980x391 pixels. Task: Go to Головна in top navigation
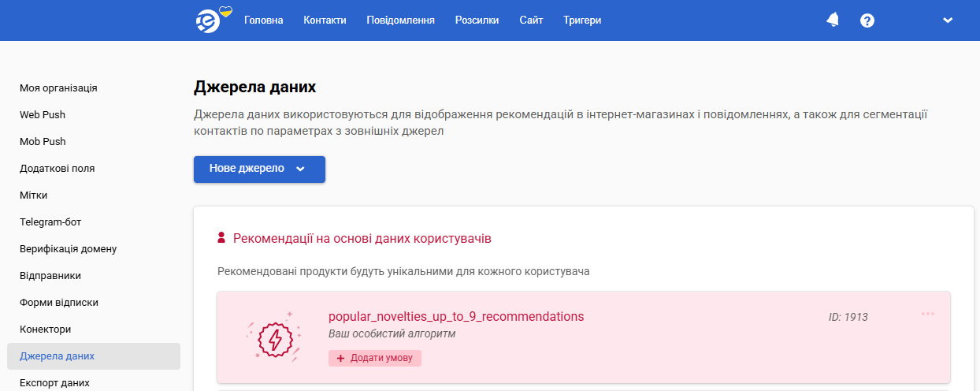tap(264, 20)
